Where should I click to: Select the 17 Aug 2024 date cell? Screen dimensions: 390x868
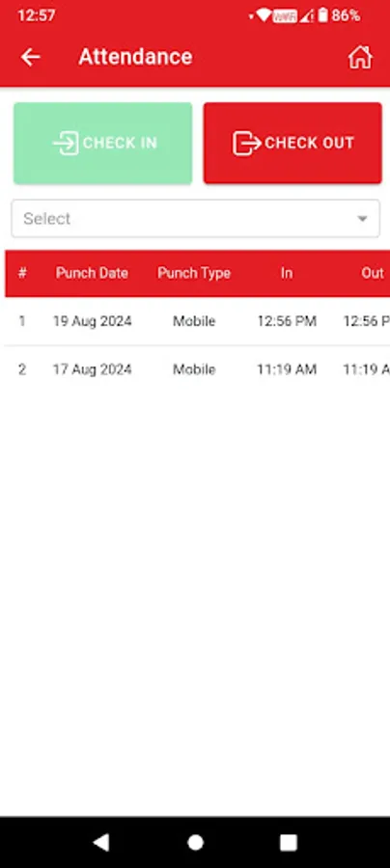93,369
